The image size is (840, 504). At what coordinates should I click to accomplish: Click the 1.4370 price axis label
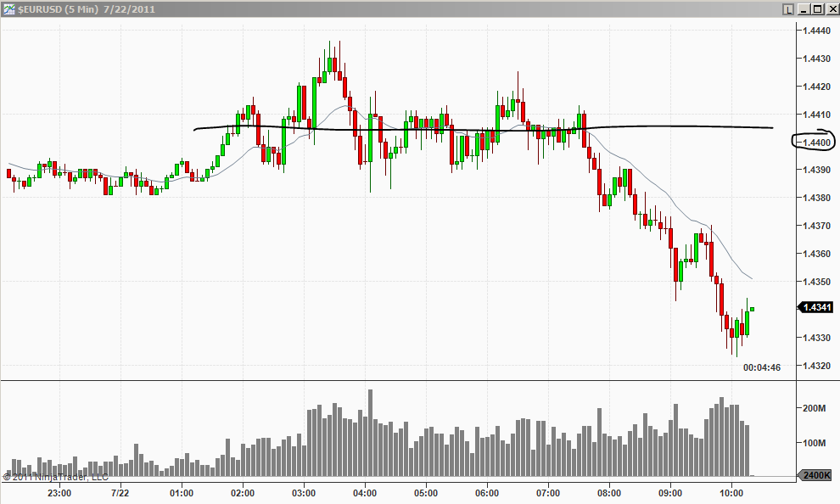[x=816, y=226]
